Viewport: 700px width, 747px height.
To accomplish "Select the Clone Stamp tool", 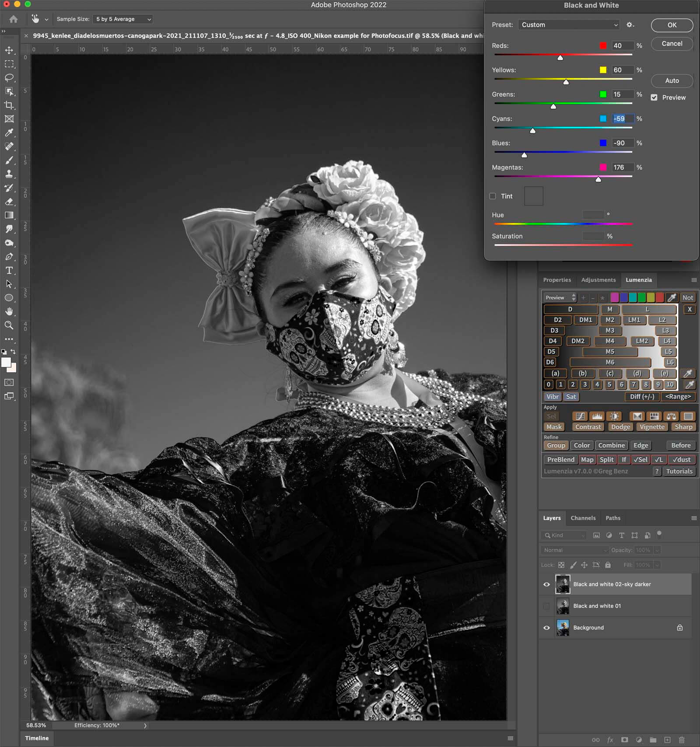I will pos(9,174).
